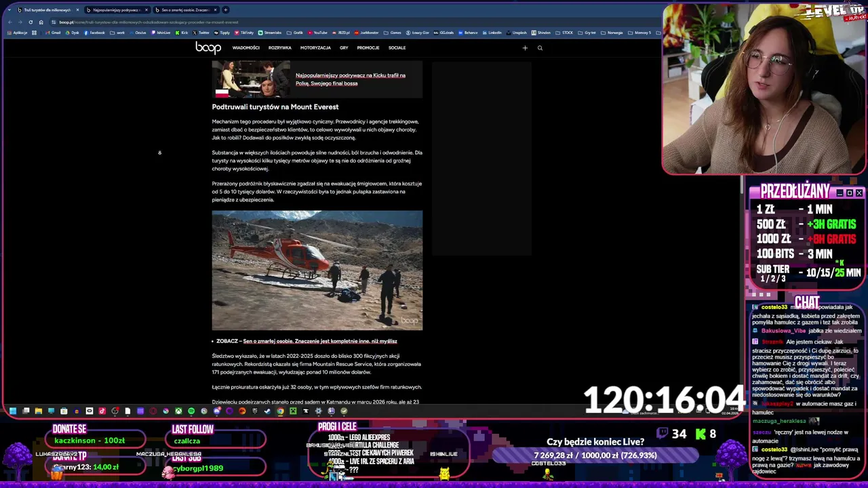Open a new browser tab with plus
868x488 pixels.
coord(226,10)
